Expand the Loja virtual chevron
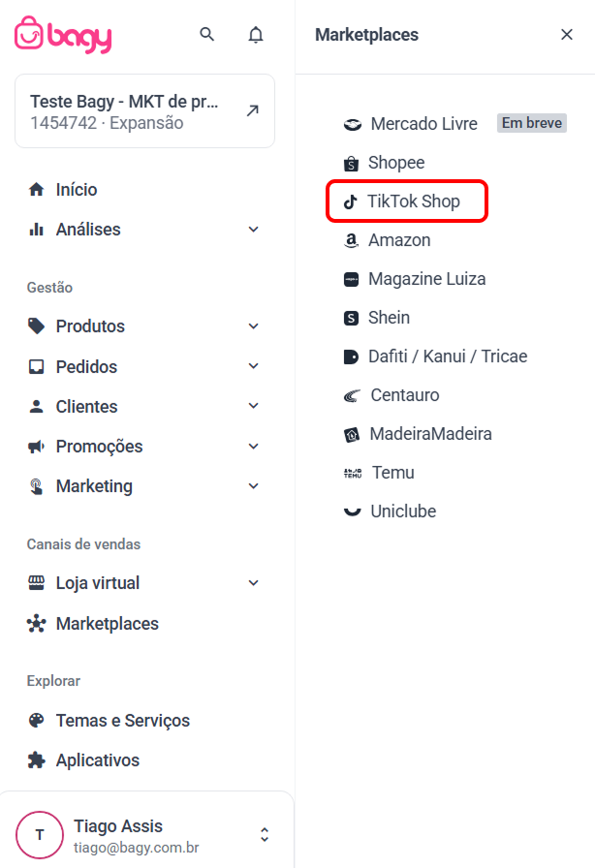The width and height of the screenshot is (595, 868). tap(253, 583)
